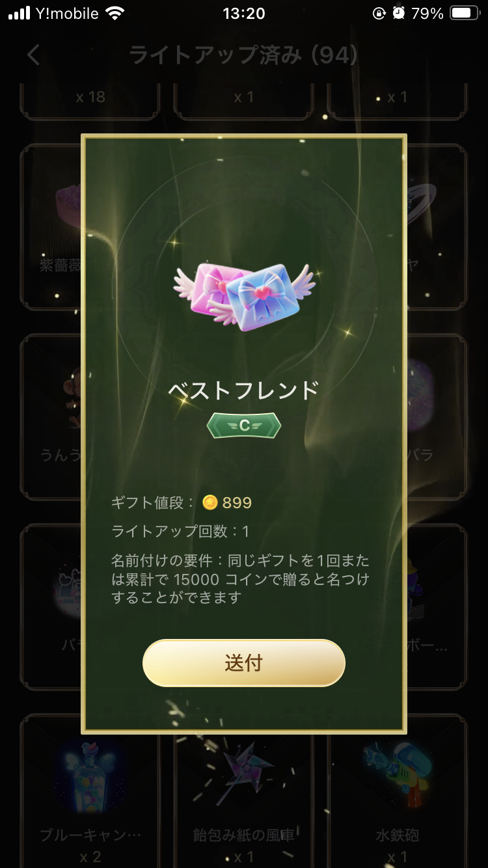Tap the monkey うんう… gift card on the left

(51, 416)
